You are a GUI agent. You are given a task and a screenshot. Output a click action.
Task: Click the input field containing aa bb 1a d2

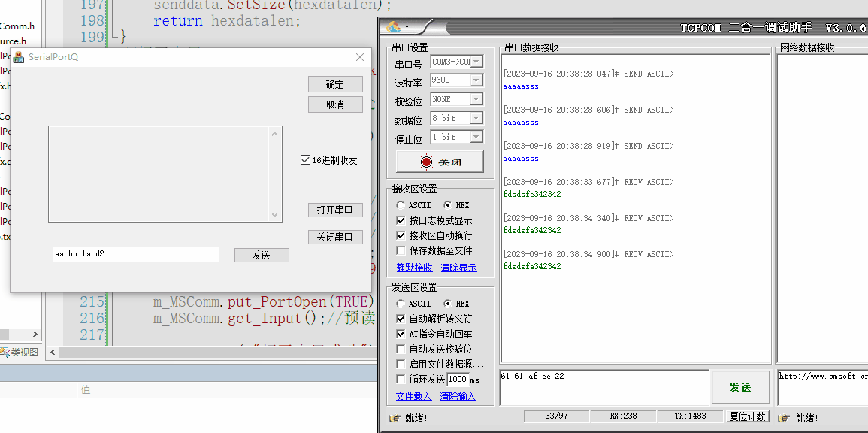pos(135,254)
